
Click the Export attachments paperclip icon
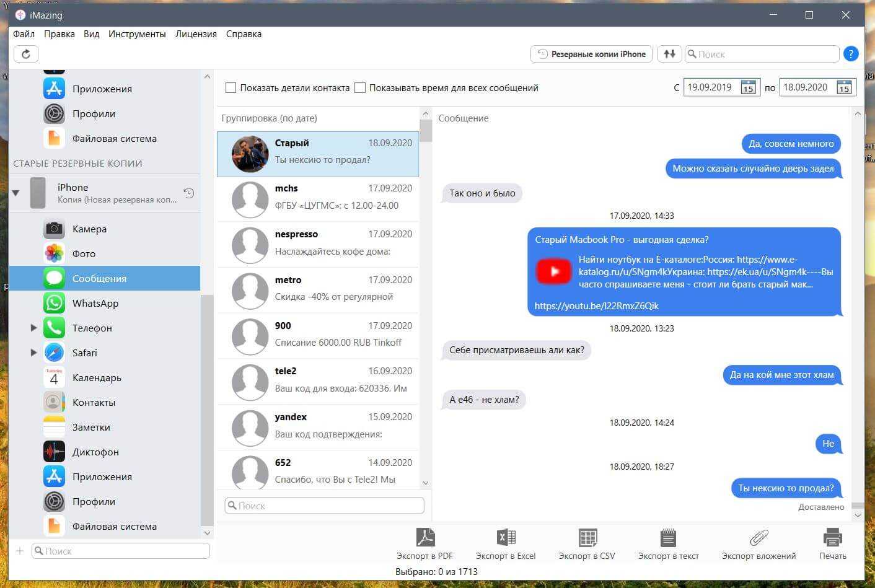(x=758, y=537)
